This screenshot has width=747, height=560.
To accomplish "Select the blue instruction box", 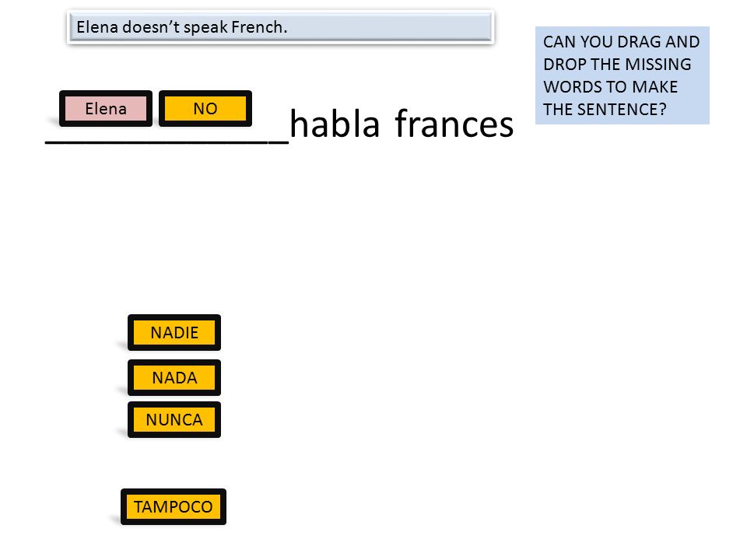I will pyautogui.click(x=622, y=75).
